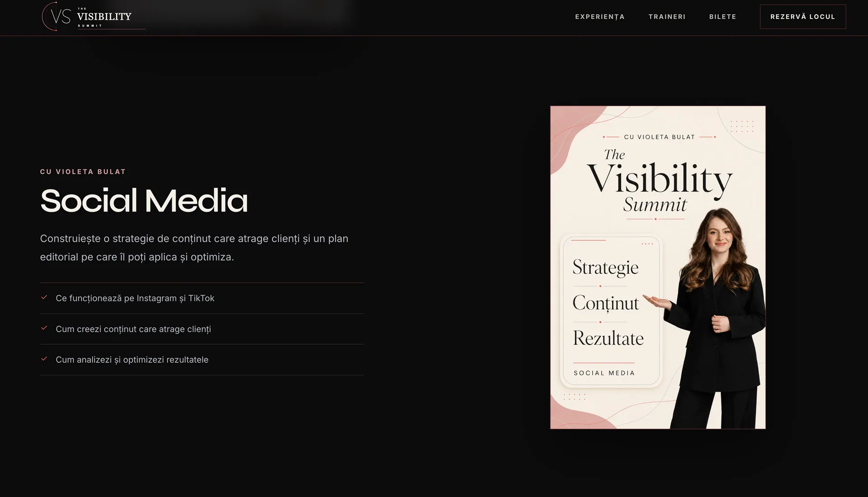Click checkmark beside Instagram și TikTok item
The width and height of the screenshot is (868, 497).
[44, 297]
